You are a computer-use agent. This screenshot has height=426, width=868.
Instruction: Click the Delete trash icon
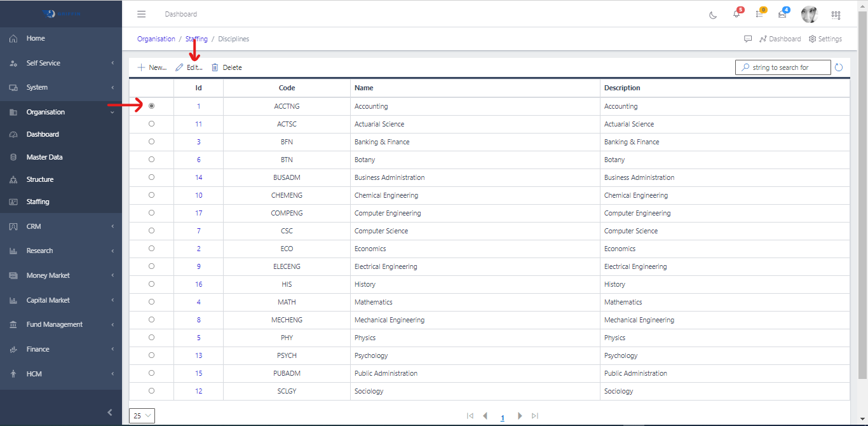(215, 67)
